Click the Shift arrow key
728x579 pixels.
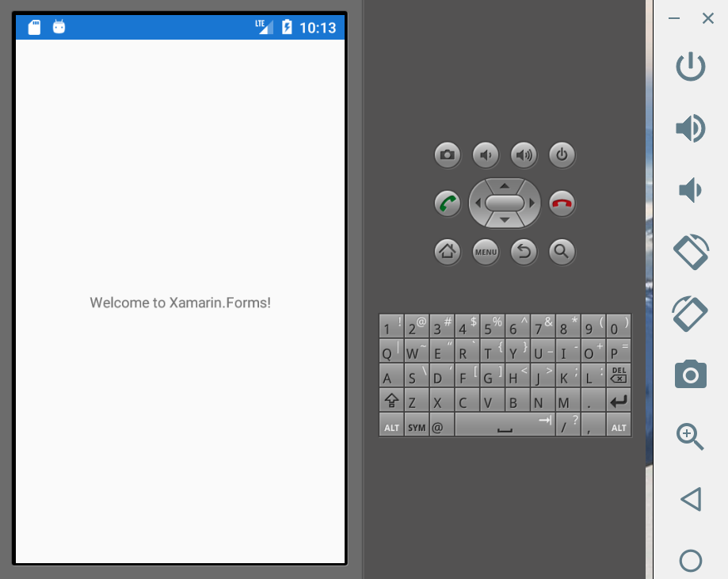click(391, 400)
